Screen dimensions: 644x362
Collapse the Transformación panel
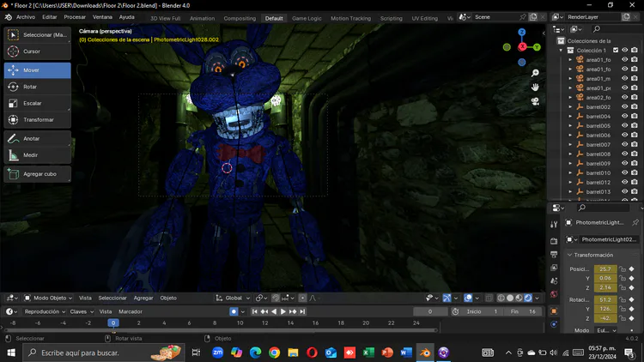tap(569, 255)
